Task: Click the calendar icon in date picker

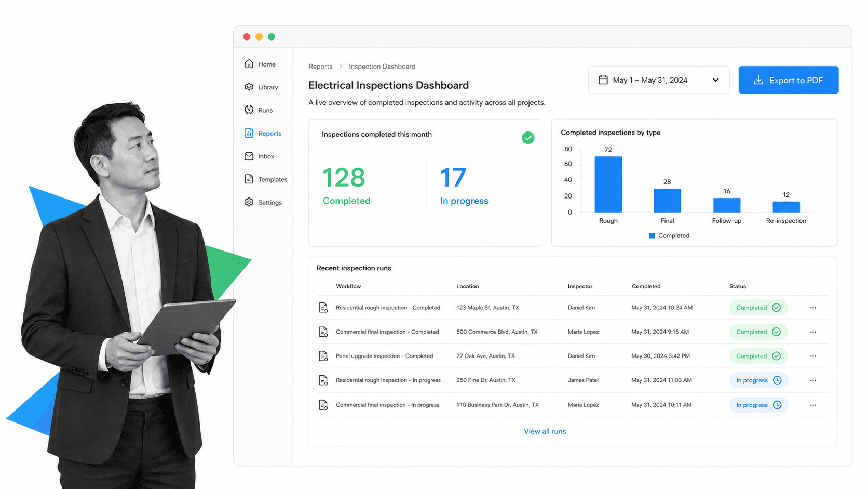Action: click(603, 80)
